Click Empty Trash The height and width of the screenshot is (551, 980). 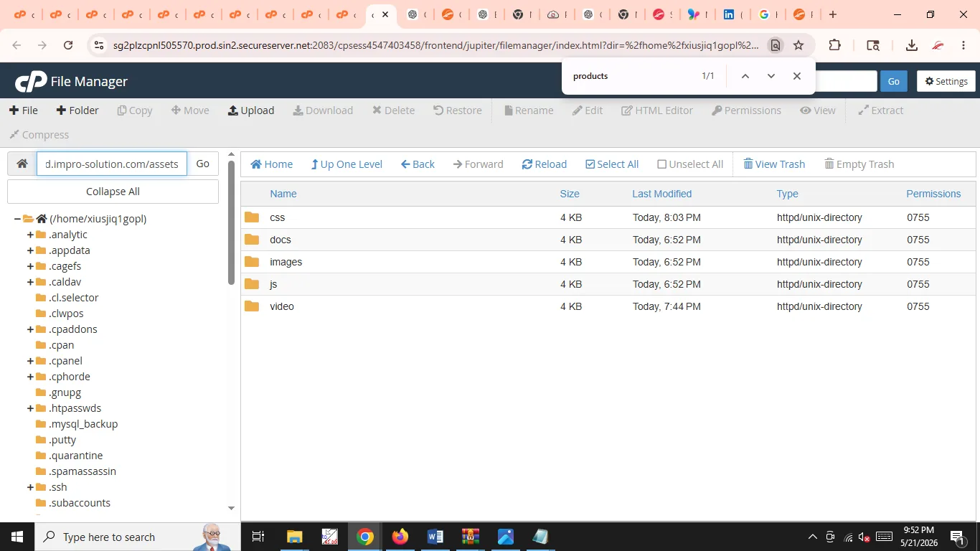pyautogui.click(x=859, y=164)
